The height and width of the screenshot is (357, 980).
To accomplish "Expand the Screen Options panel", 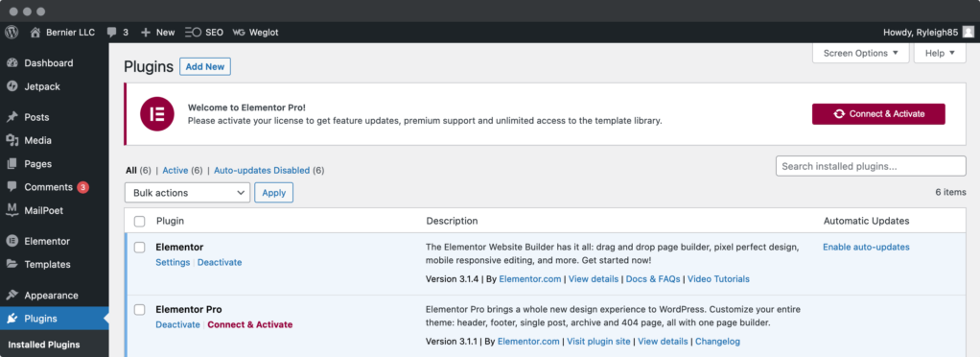I will [x=861, y=53].
